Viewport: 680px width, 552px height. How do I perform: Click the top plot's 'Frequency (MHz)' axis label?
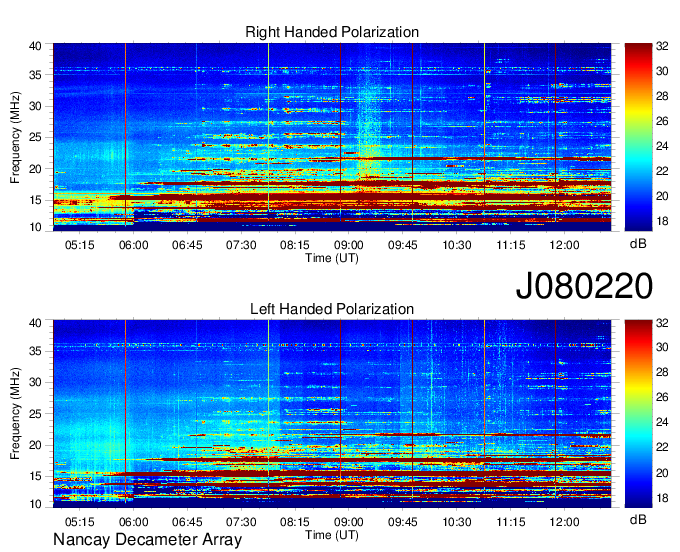(15, 137)
